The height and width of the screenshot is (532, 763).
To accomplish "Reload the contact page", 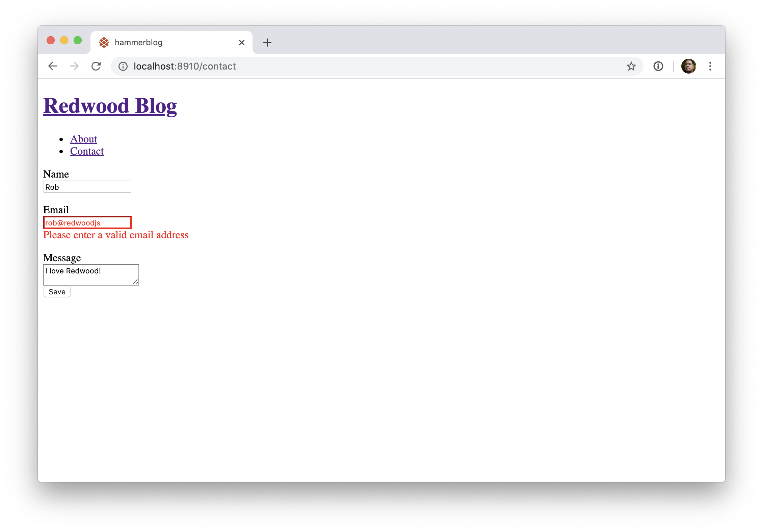I will click(96, 66).
